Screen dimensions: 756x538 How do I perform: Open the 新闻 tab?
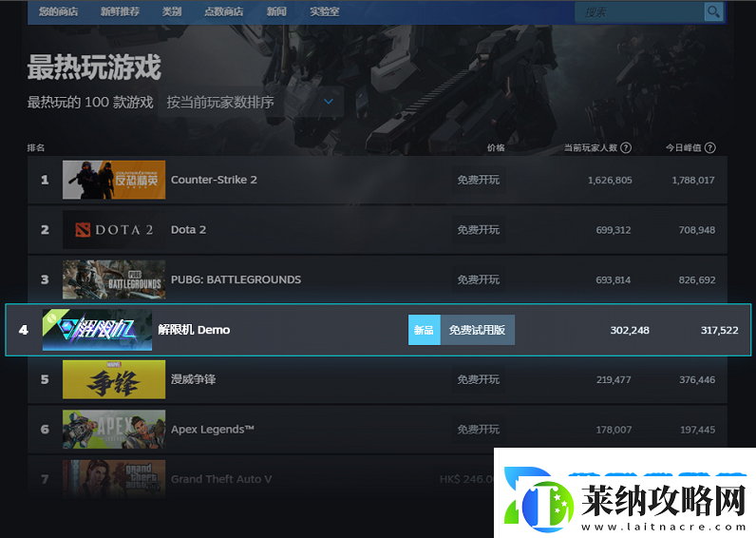(x=276, y=11)
